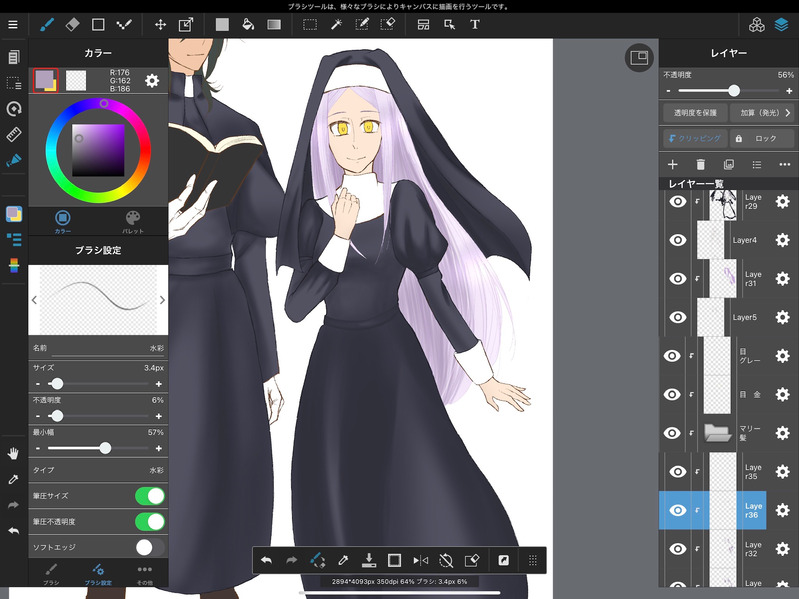The width and height of the screenshot is (799, 599).
Task: Choose the Magic Wand selection tool
Action: (x=337, y=24)
